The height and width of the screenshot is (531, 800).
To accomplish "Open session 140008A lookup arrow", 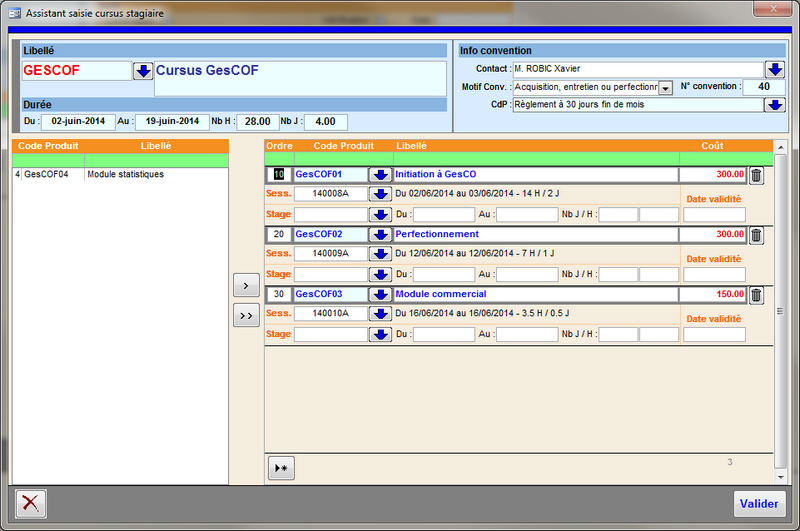I will point(380,194).
